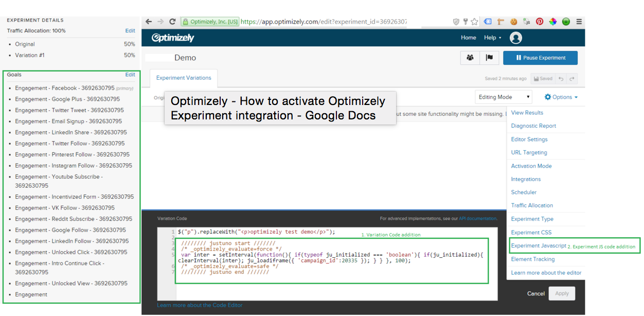Click the audiences people icon button
This screenshot has height=316, width=644.
click(470, 58)
